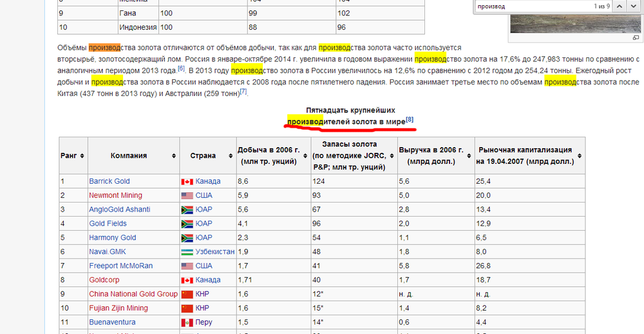Click USA flag in Newmont Mining row
The width and height of the screenshot is (644, 334).
point(187,196)
